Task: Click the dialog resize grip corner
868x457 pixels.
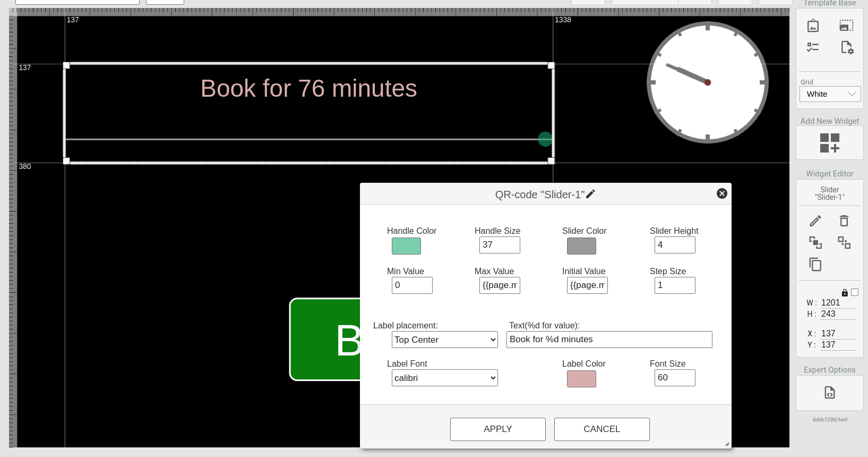Action: point(727,444)
